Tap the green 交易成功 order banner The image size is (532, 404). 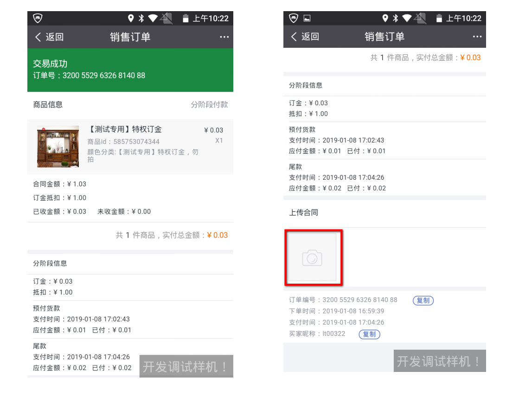130,70
